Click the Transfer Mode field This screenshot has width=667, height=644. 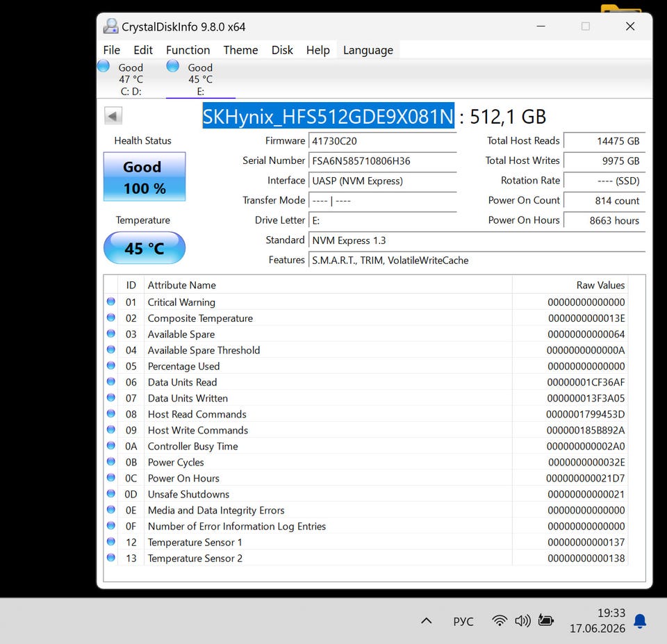(382, 200)
